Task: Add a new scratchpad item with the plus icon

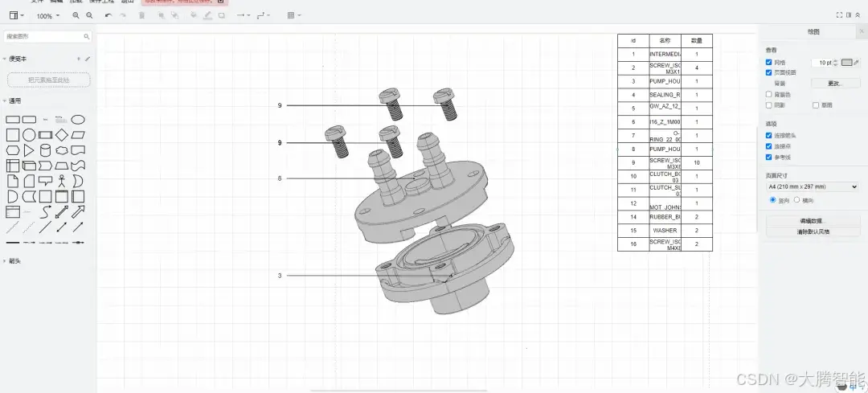Action: [x=79, y=59]
